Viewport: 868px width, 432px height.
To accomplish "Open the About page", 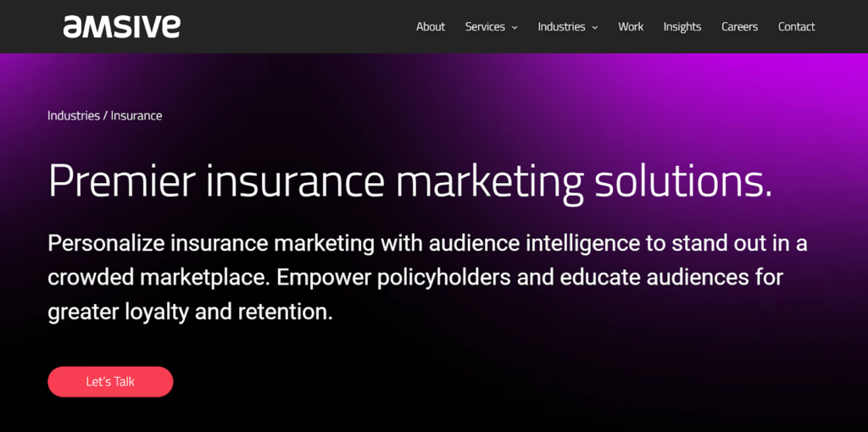I will click(x=430, y=27).
